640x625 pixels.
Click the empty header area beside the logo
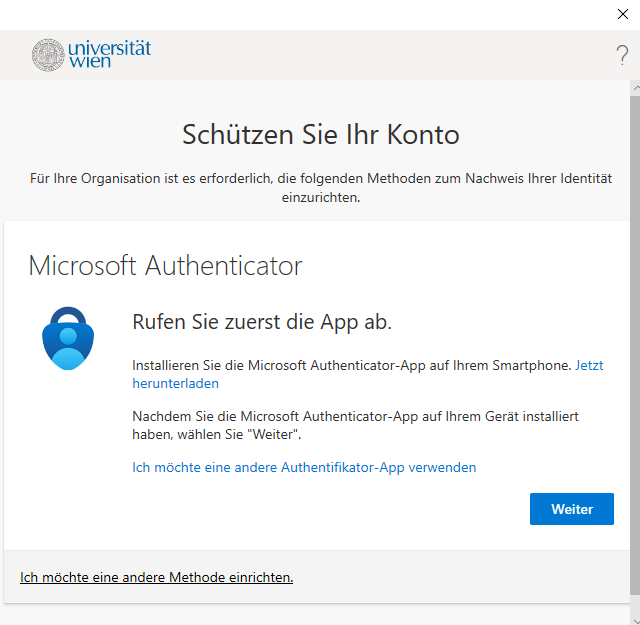380,55
